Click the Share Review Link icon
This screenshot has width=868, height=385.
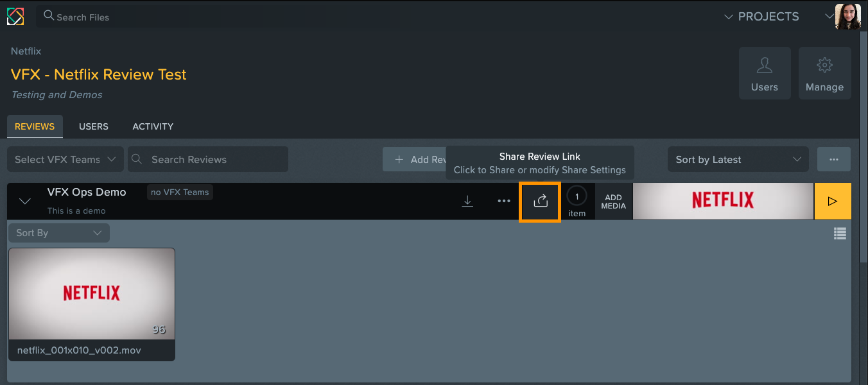[x=540, y=201]
